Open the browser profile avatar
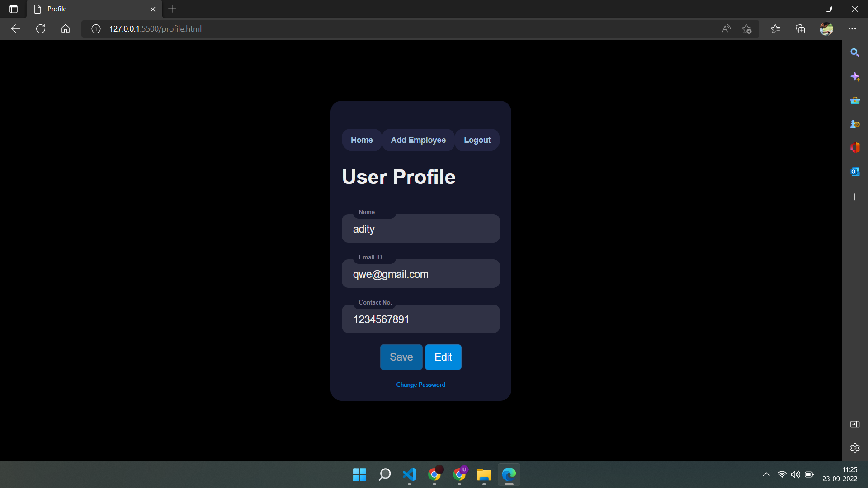 point(826,28)
